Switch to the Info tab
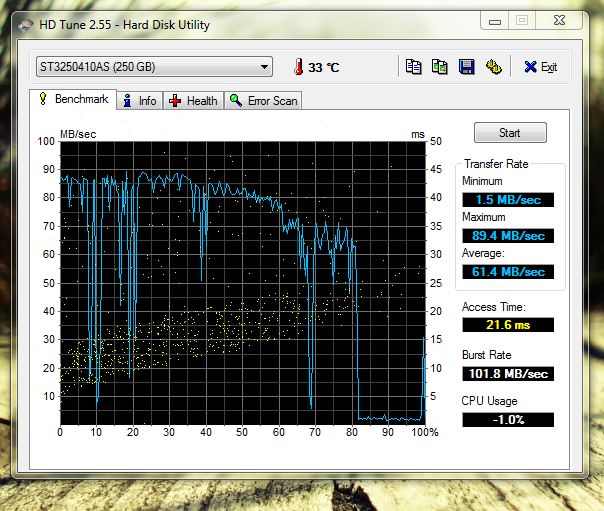The height and width of the screenshot is (511, 604). pyautogui.click(x=139, y=101)
